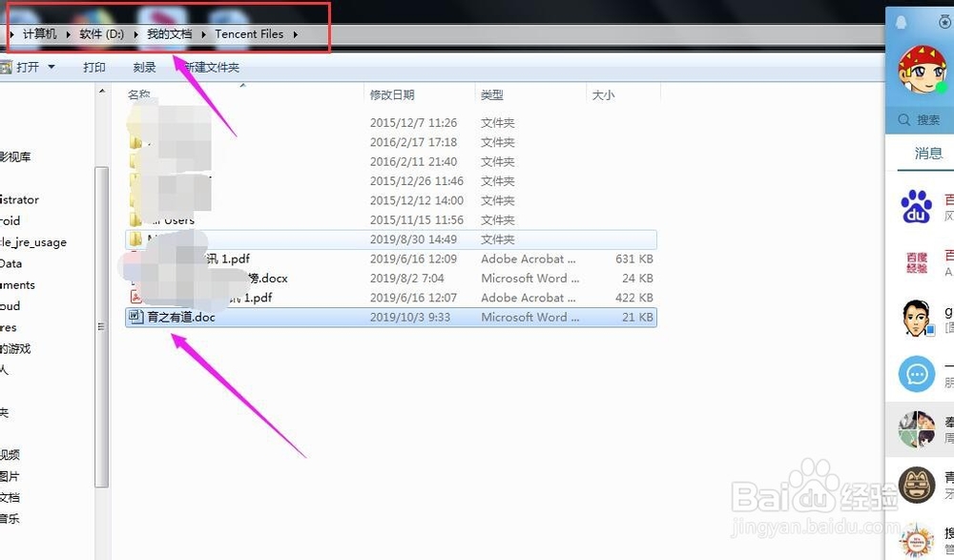Select the 24 KB docx file
The width and height of the screenshot is (954, 560).
coord(390,279)
